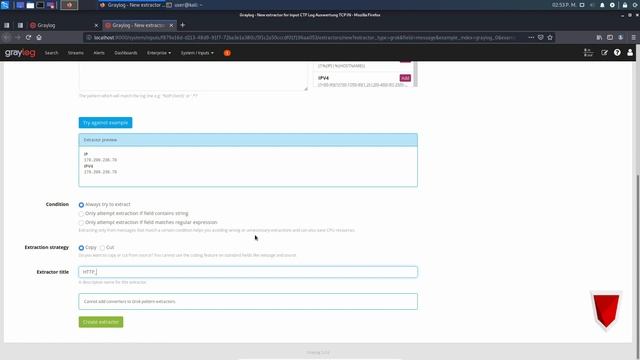Add the IPV4 grok pattern
This screenshot has width=640, height=360.
click(405, 78)
